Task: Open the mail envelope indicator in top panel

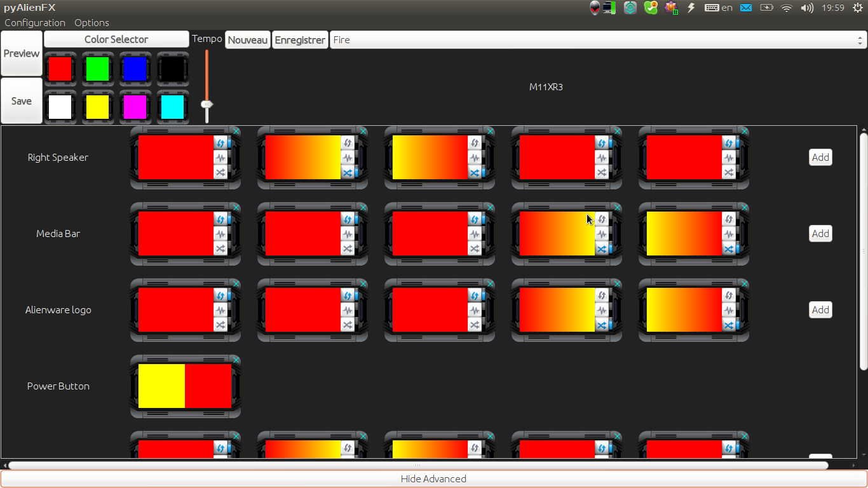Action: tap(746, 8)
